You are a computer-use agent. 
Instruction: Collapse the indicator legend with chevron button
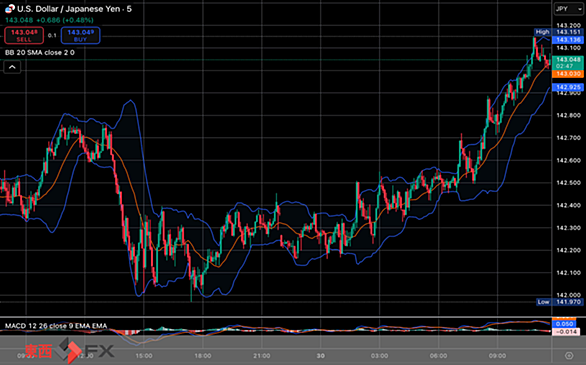tap(12, 67)
